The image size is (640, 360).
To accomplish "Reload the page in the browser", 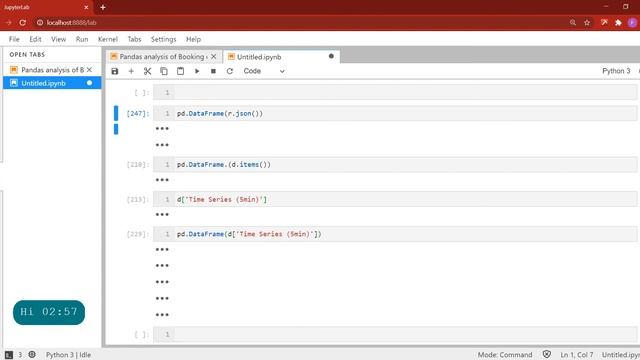I will [x=22, y=22].
